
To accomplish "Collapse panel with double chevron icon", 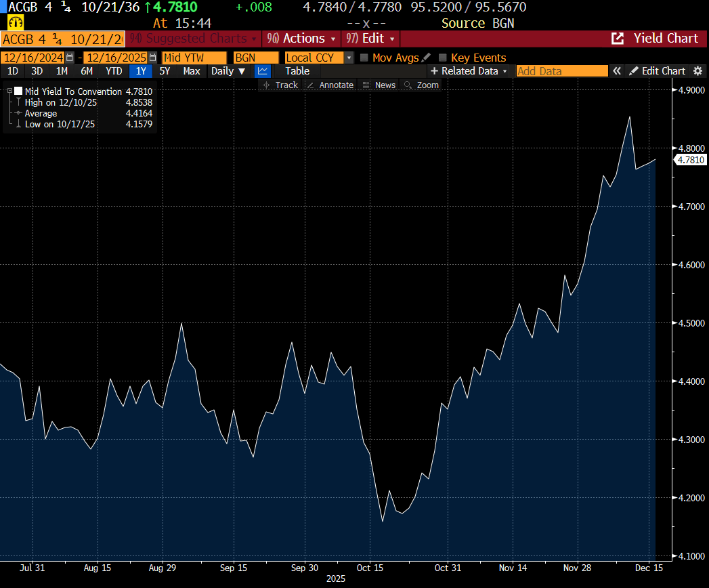I will tap(616, 71).
